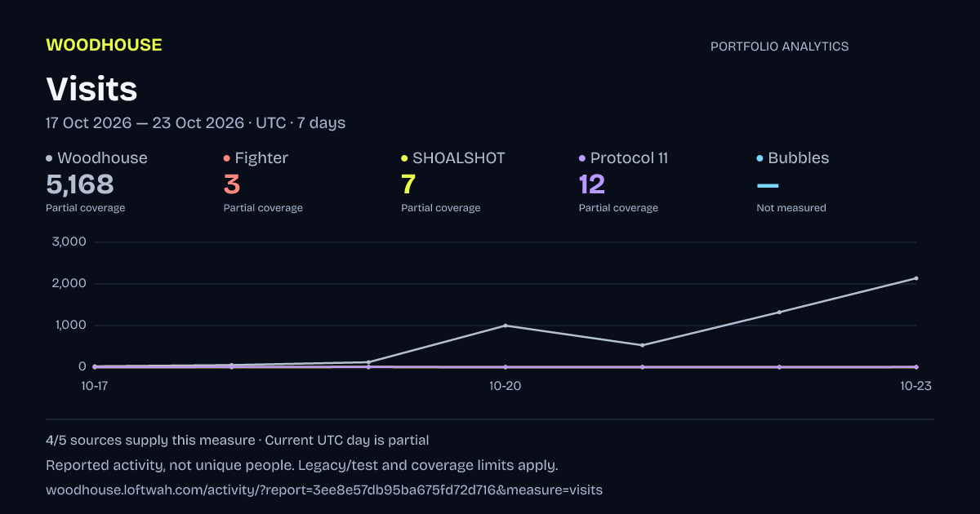Image resolution: width=980 pixels, height=514 pixels.
Task: Select the Protocol 11 series label
Action: 629,158
